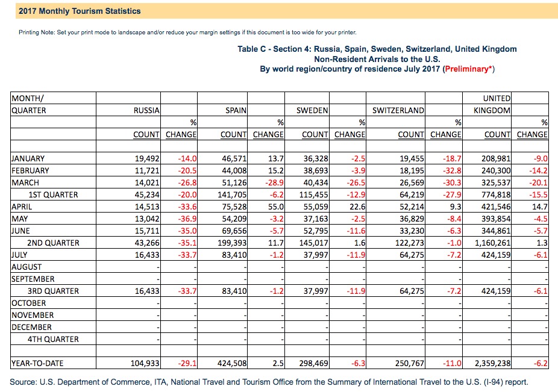Select Spain January count 46,571
The width and height of the screenshot is (558, 392).
[x=234, y=158]
